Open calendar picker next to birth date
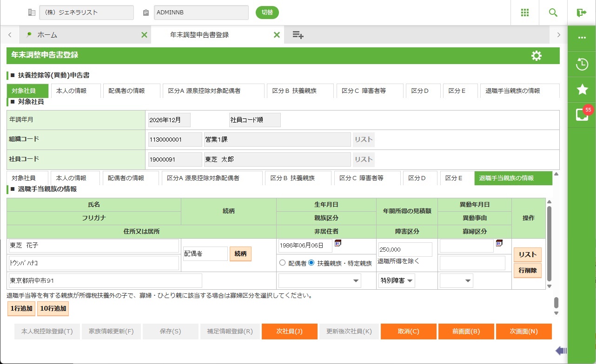The width and height of the screenshot is (596, 364). pyautogui.click(x=338, y=243)
